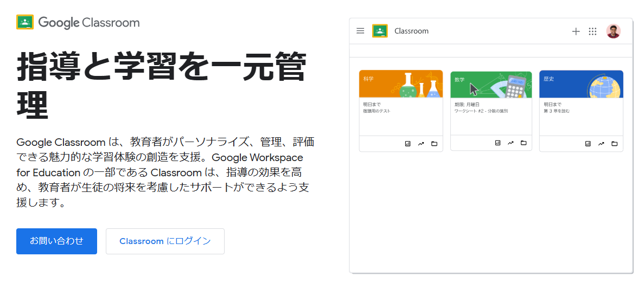Click the Google Classroom logo icon
Image resolution: width=644 pixels, height=282 pixels.
click(25, 22)
